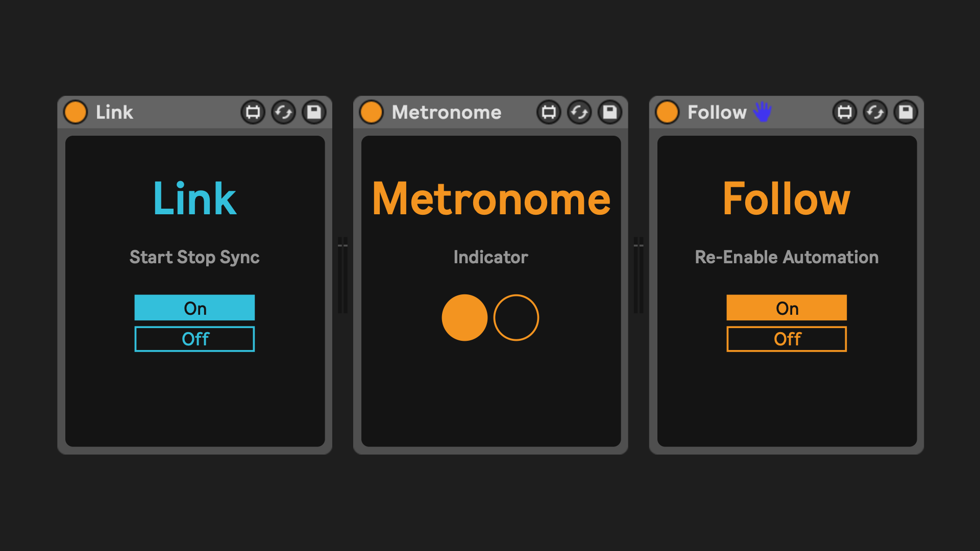The image size is (980, 551).
Task: Toggle the Follow device activator circle
Action: point(667,112)
